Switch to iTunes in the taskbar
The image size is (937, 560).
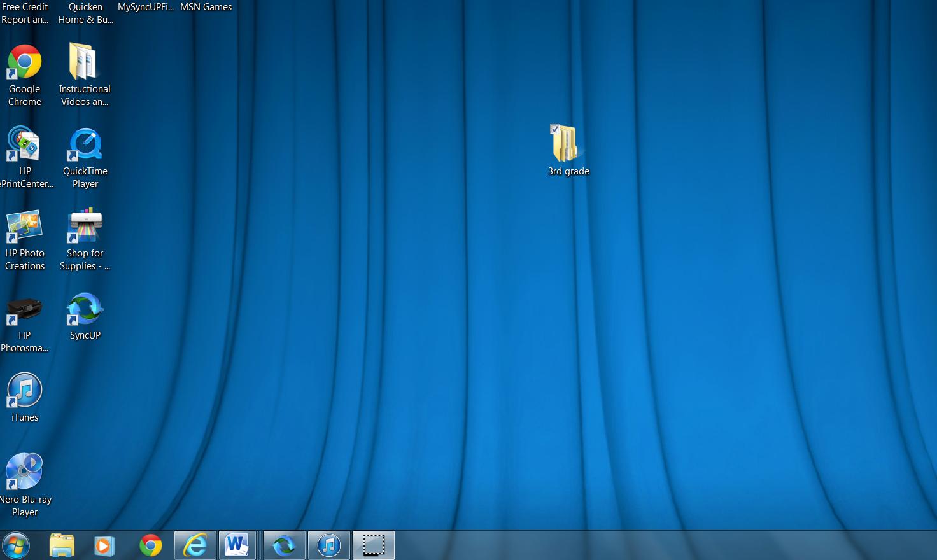(x=329, y=545)
